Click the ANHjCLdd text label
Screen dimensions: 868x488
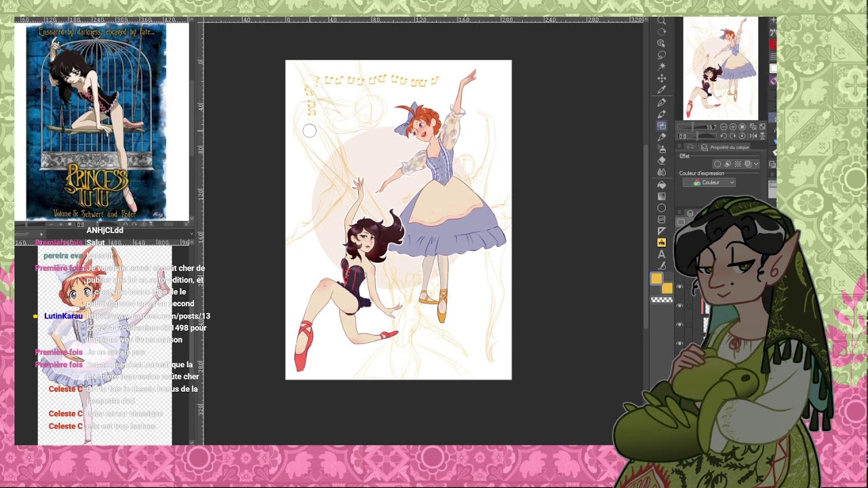104,230
